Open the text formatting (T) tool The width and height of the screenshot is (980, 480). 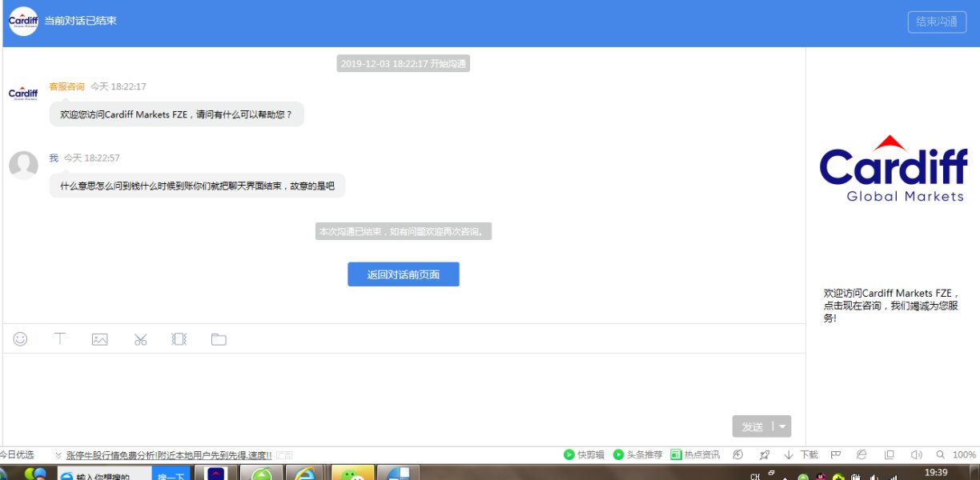pyautogui.click(x=60, y=339)
